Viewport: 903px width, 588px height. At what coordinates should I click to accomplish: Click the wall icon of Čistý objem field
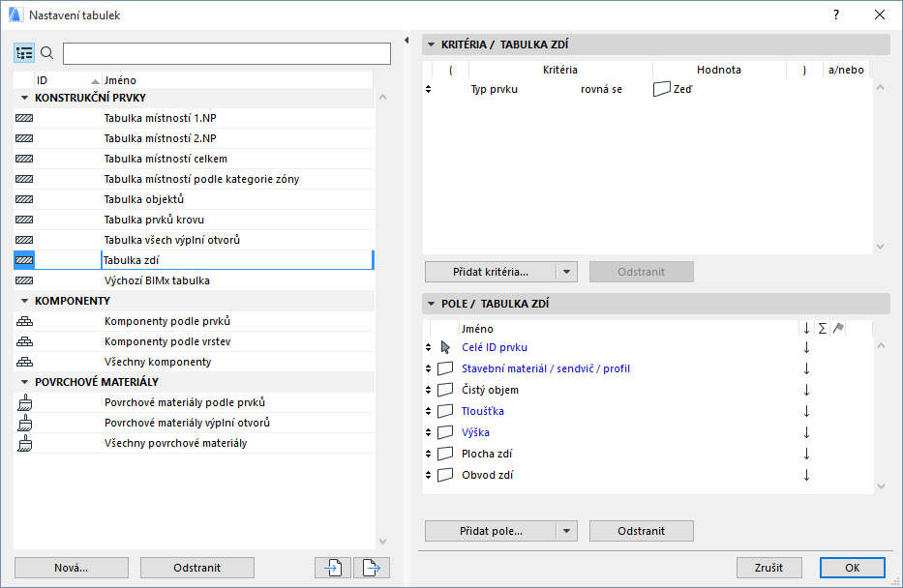[445, 390]
